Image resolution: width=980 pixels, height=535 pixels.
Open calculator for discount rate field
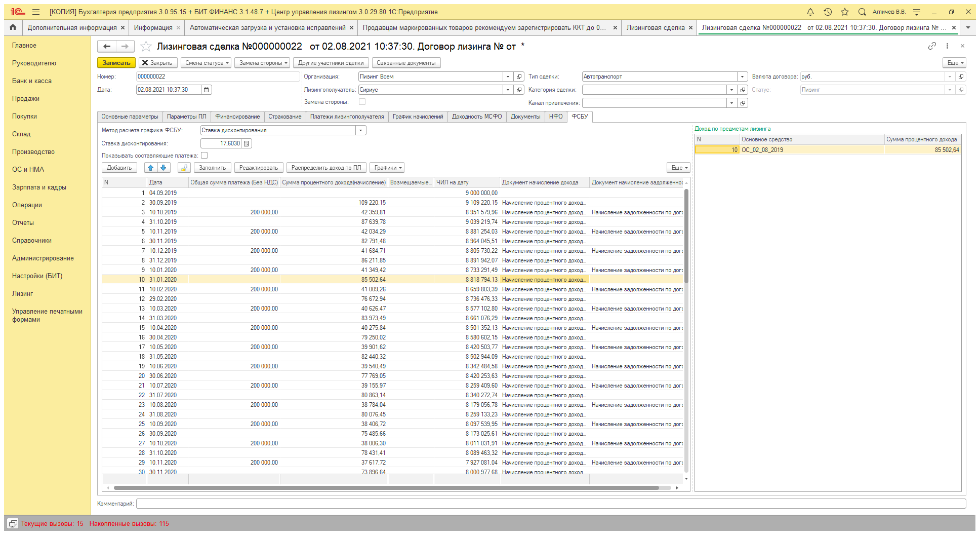(247, 143)
